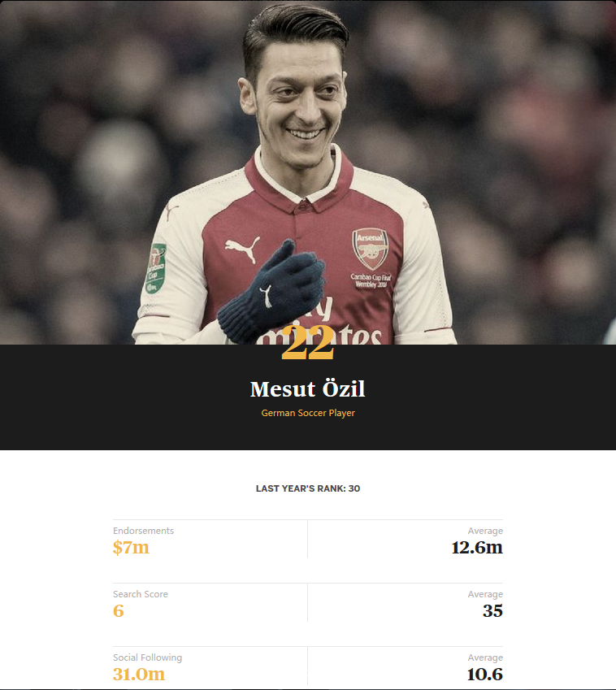This screenshot has width=616, height=690.
Task: Click the player photo of Mesut Özil
Action: 307,172
